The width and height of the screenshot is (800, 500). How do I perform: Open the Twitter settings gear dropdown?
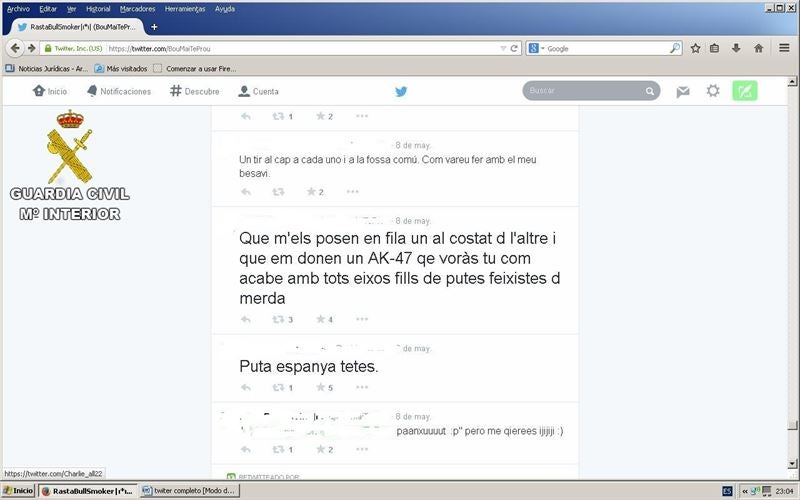713,91
